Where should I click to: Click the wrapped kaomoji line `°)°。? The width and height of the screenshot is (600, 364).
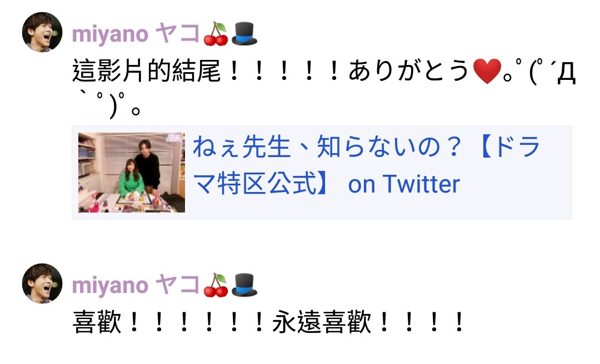[107, 105]
